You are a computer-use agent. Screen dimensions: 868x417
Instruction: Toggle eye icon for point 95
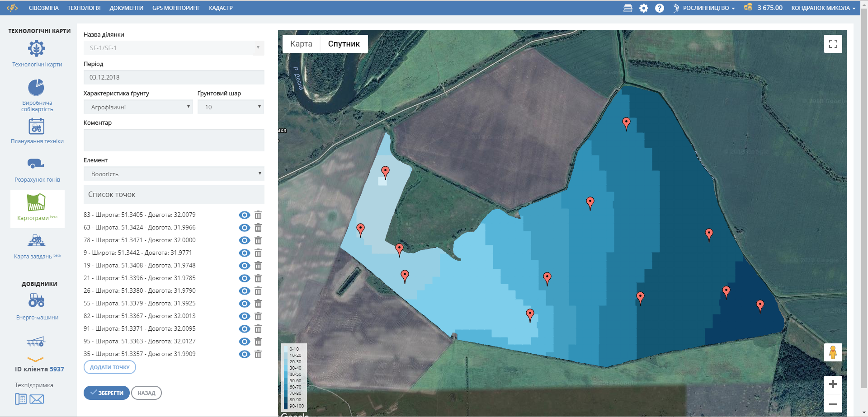[244, 342]
